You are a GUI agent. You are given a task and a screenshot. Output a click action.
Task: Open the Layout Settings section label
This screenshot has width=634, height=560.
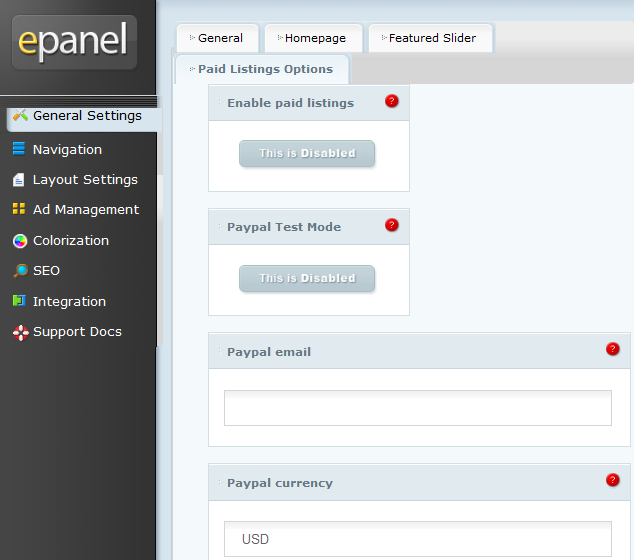coord(85,180)
